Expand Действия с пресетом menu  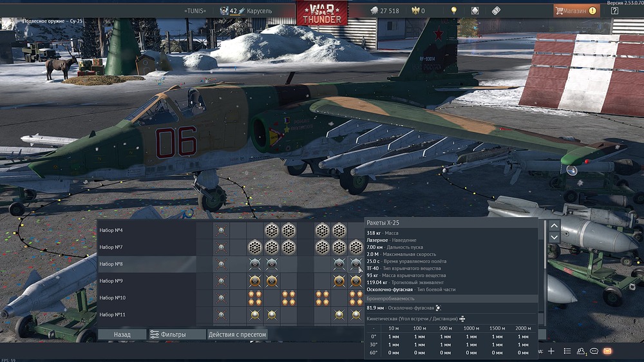click(x=237, y=334)
